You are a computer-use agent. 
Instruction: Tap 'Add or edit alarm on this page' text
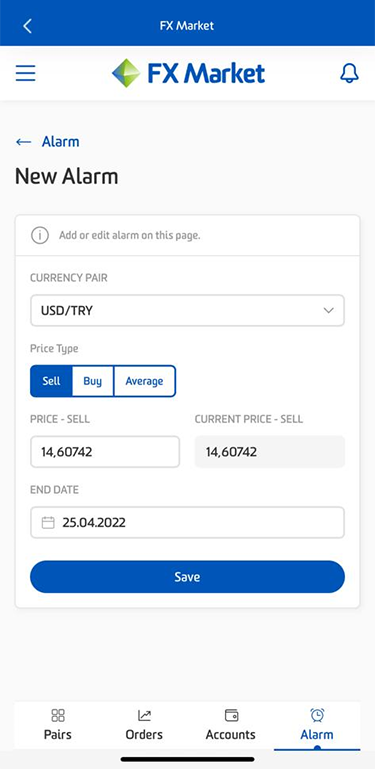coord(130,235)
